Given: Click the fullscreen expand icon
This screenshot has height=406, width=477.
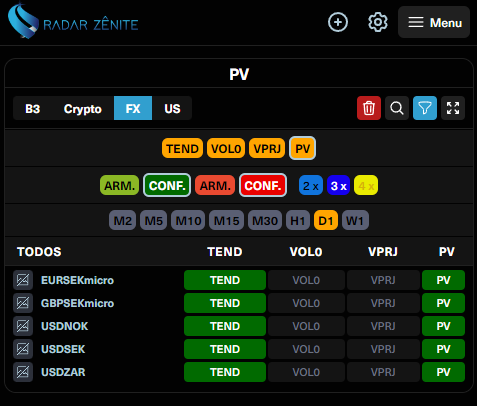Looking at the screenshot, I should click(453, 108).
